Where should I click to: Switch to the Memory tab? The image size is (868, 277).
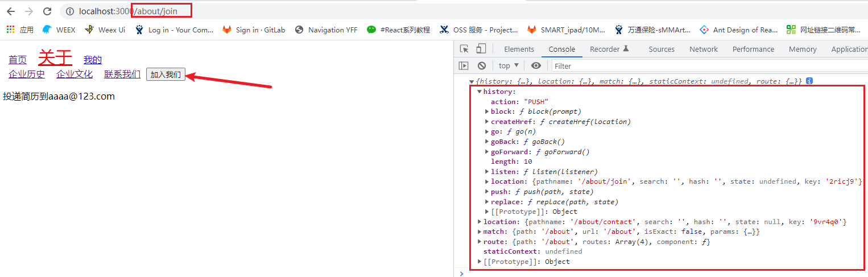pos(803,49)
